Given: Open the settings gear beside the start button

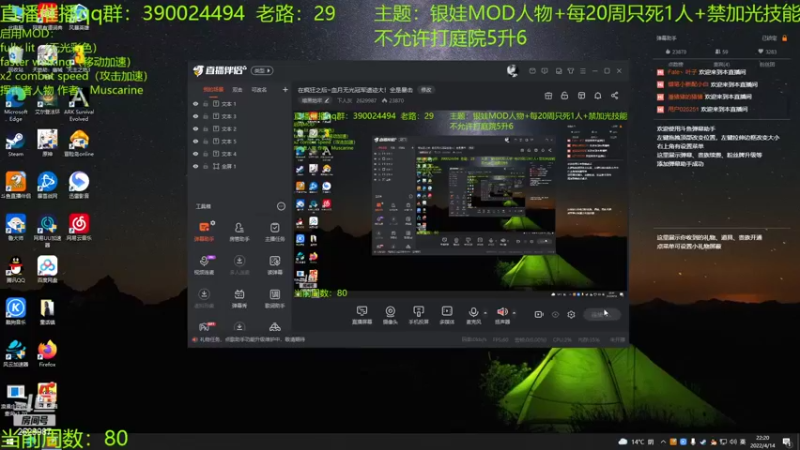Looking at the screenshot, I should 571,314.
